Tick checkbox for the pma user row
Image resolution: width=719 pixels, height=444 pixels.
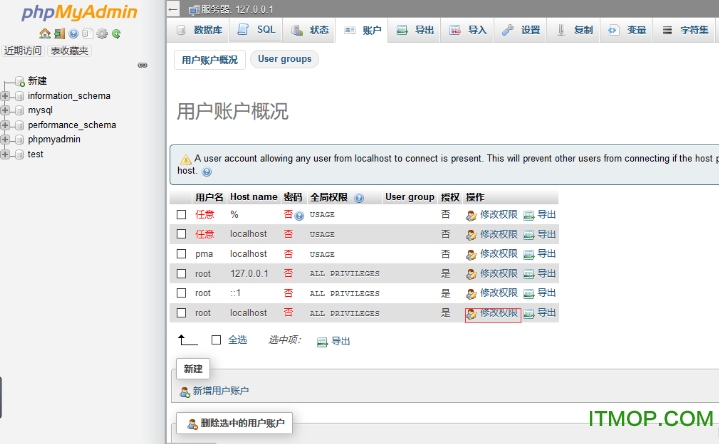(182, 254)
